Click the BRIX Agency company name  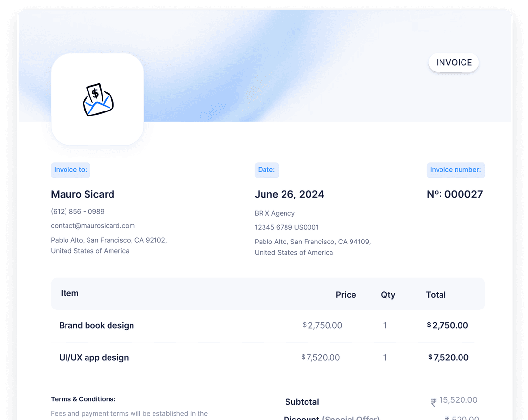click(275, 213)
